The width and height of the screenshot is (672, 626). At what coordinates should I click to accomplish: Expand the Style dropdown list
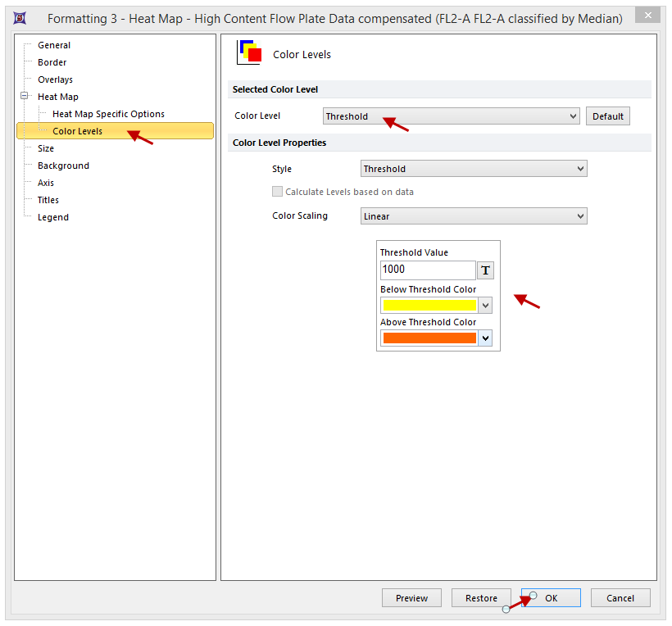(x=474, y=169)
